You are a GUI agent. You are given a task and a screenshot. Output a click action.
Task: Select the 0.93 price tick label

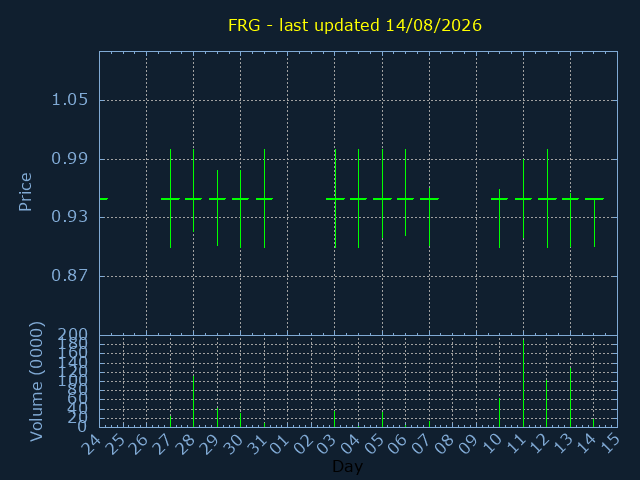(69, 217)
